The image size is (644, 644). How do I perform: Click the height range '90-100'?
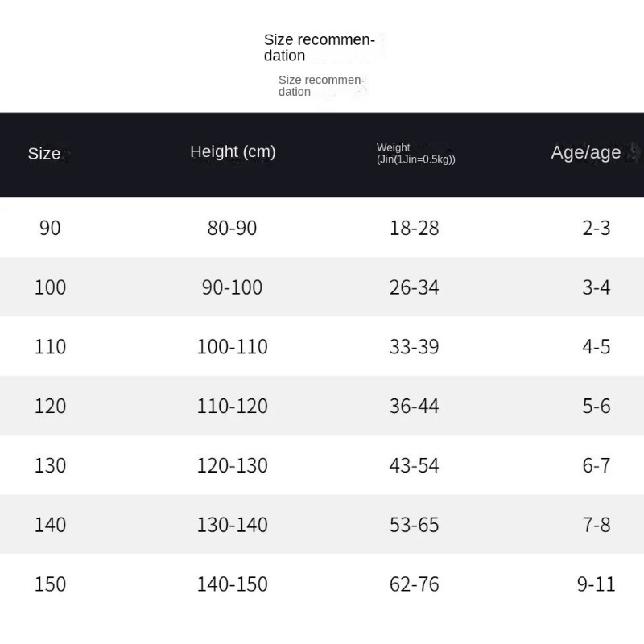coord(232,287)
